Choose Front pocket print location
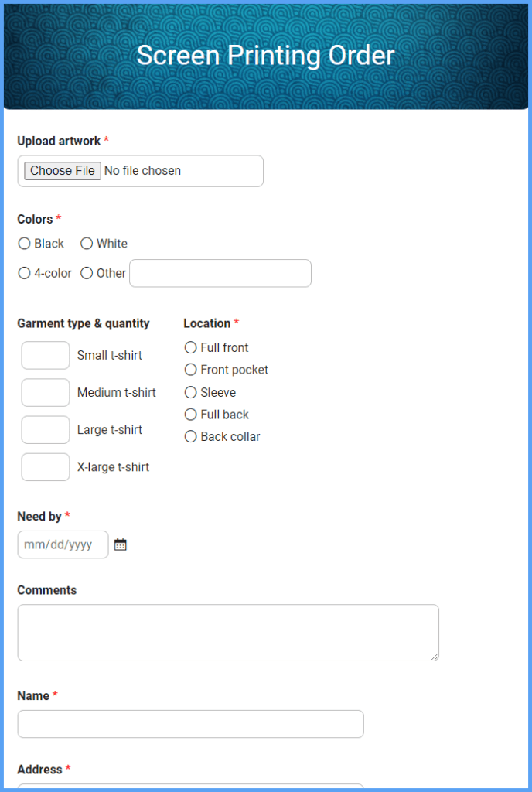Viewport: 532px width, 792px height. (191, 370)
